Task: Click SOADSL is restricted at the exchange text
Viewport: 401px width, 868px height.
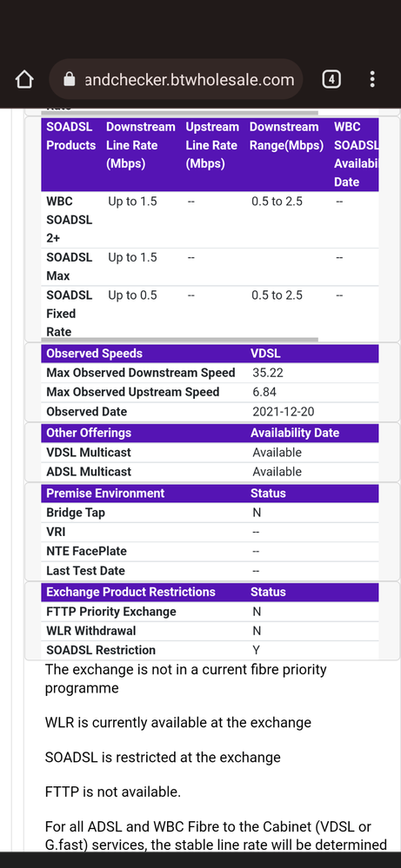Action: coord(163,757)
